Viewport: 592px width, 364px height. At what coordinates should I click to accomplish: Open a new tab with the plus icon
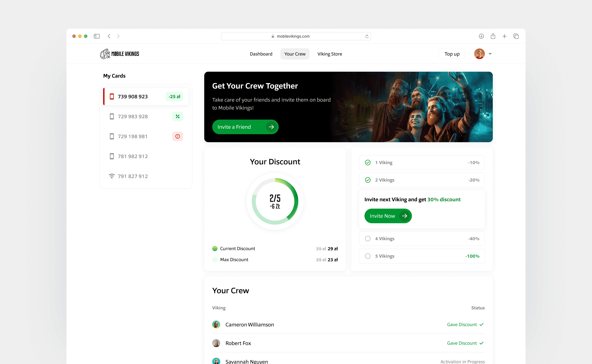tap(504, 36)
